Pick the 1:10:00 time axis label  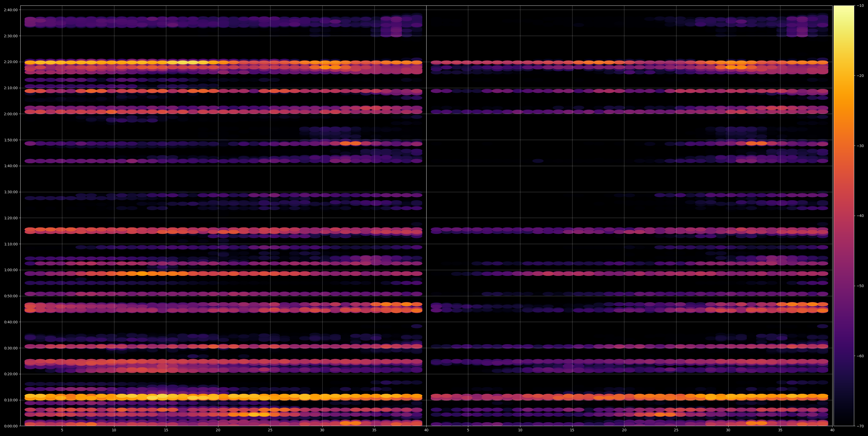tap(11, 244)
